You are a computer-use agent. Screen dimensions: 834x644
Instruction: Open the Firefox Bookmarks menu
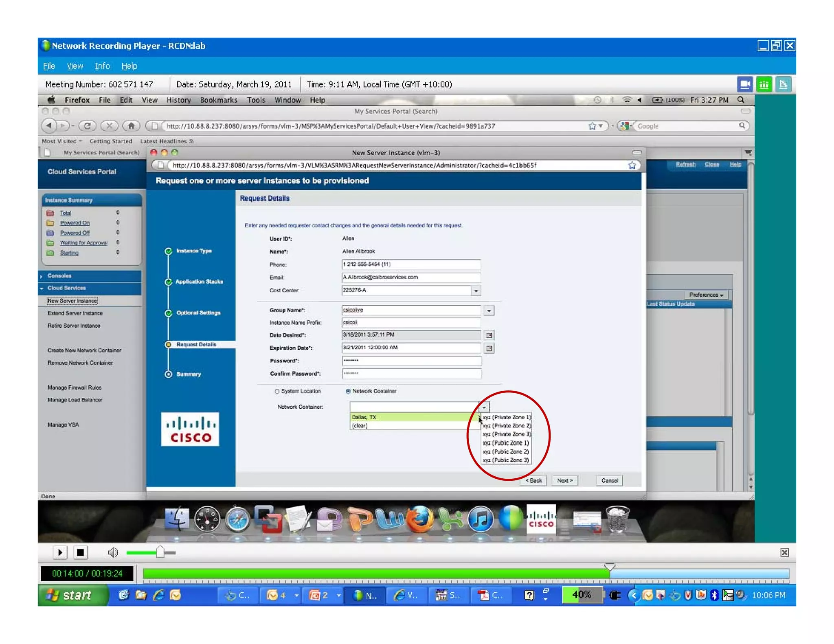tap(218, 100)
